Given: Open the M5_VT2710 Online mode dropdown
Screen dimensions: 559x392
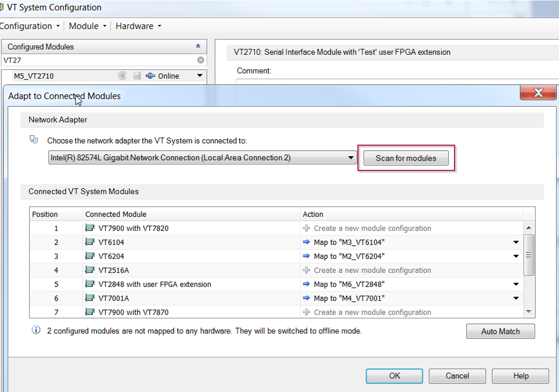Looking at the screenshot, I should (200, 76).
